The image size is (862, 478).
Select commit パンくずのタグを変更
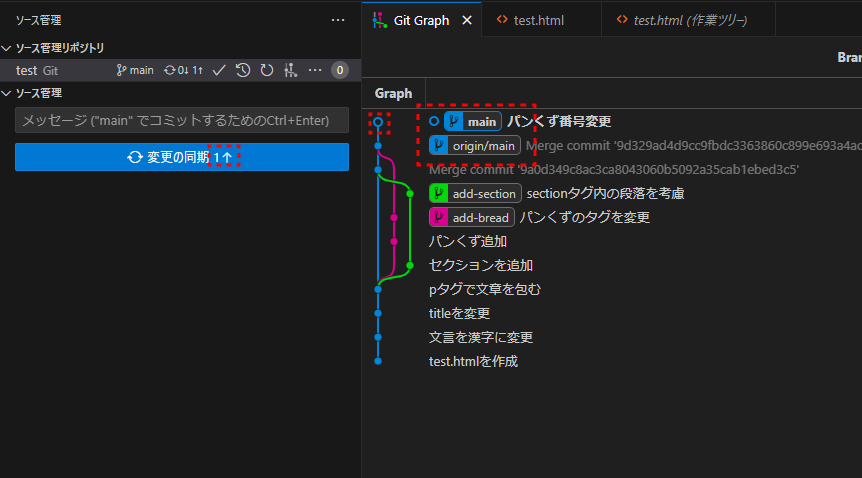click(584, 217)
